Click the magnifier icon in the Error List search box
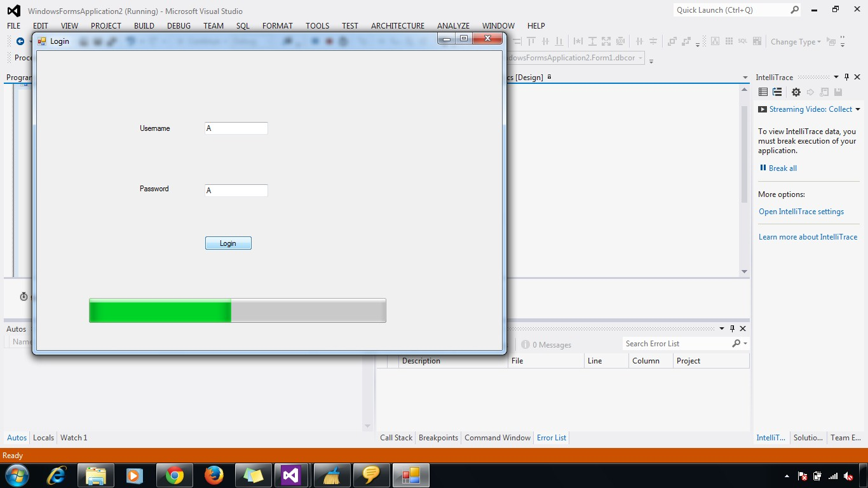The height and width of the screenshot is (488, 868). [737, 343]
